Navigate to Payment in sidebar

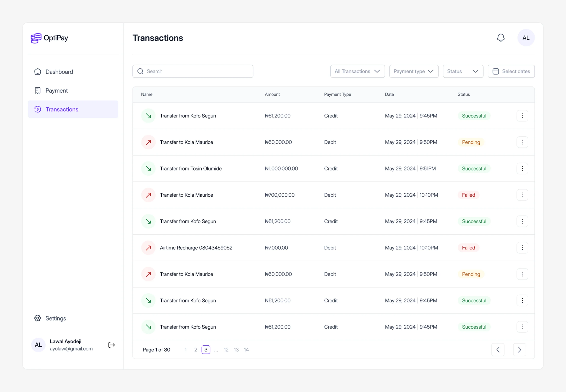click(73, 91)
